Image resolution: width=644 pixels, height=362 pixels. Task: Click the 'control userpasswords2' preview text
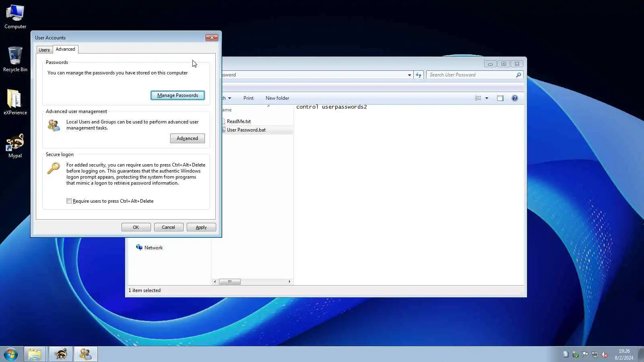point(332,107)
